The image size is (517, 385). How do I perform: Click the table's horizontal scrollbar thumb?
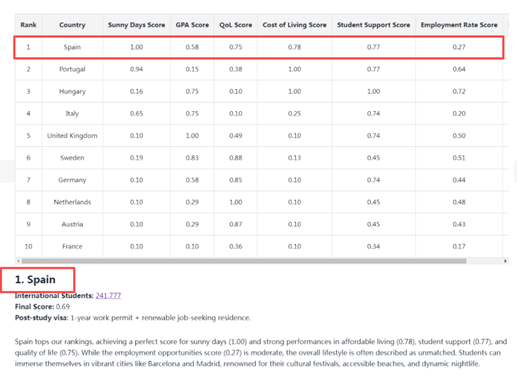pos(244,261)
